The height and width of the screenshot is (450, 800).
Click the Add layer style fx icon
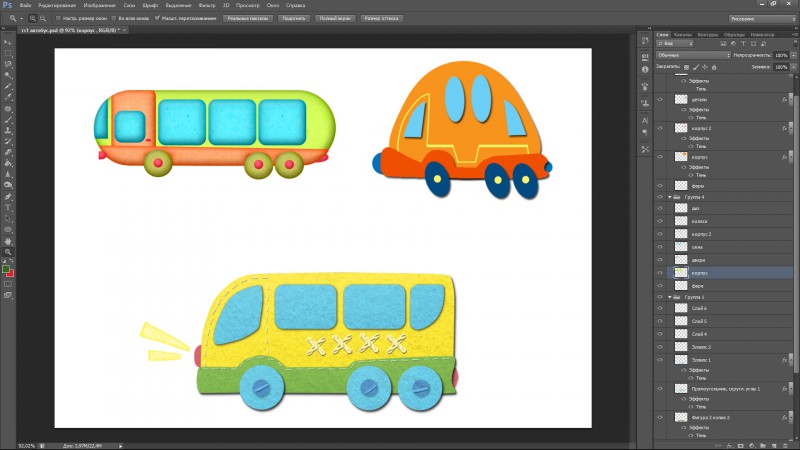click(x=730, y=446)
